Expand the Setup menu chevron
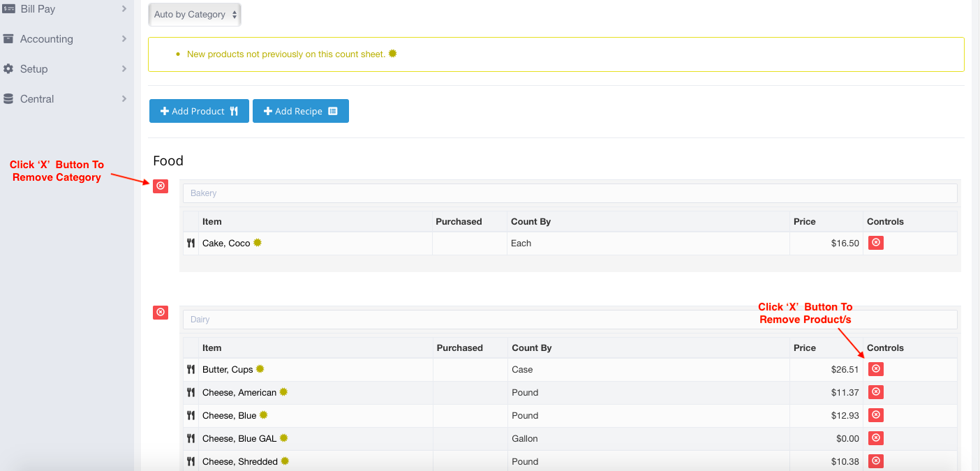 (x=124, y=69)
